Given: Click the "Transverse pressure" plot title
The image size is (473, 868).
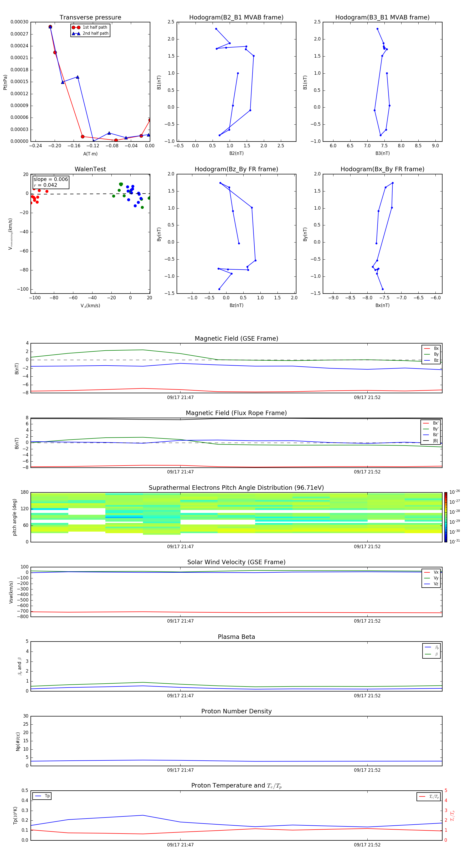Looking at the screenshot, I should click(90, 17).
